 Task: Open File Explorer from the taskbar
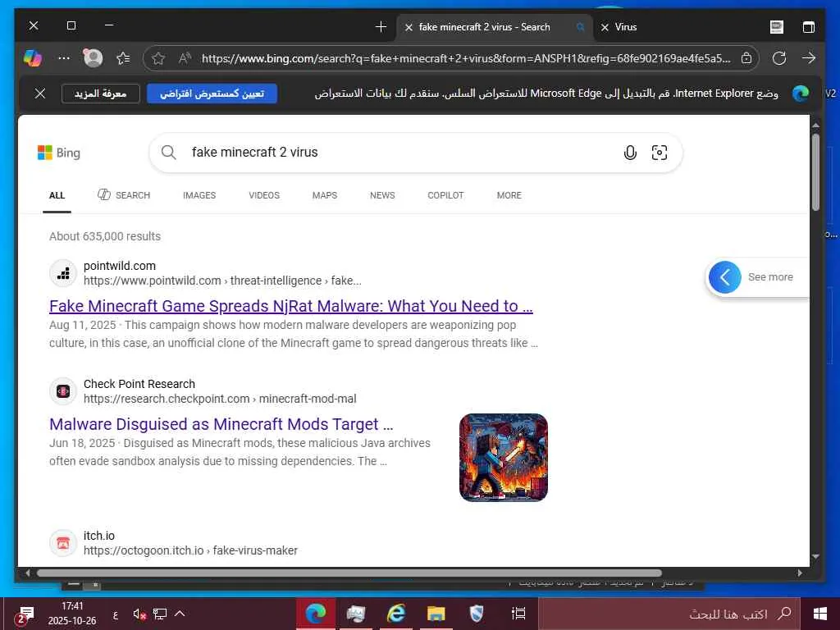click(x=436, y=614)
